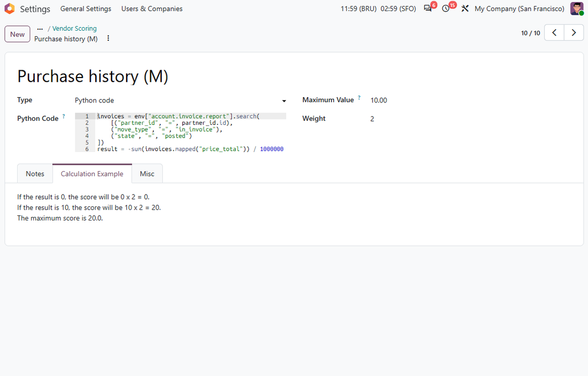Open the developer tools wrench icon
This screenshot has width=588, height=376.
[465, 9]
